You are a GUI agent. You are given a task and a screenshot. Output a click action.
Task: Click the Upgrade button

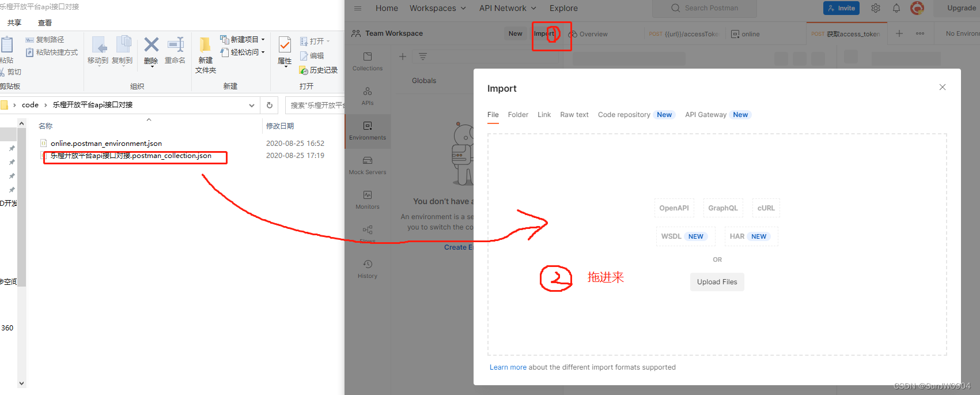coord(961,8)
